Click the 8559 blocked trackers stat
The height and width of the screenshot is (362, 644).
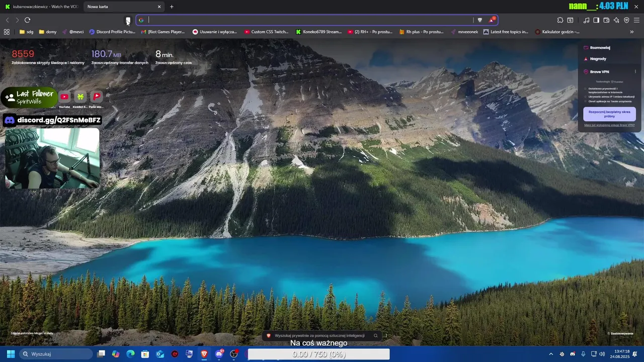pyautogui.click(x=48, y=57)
